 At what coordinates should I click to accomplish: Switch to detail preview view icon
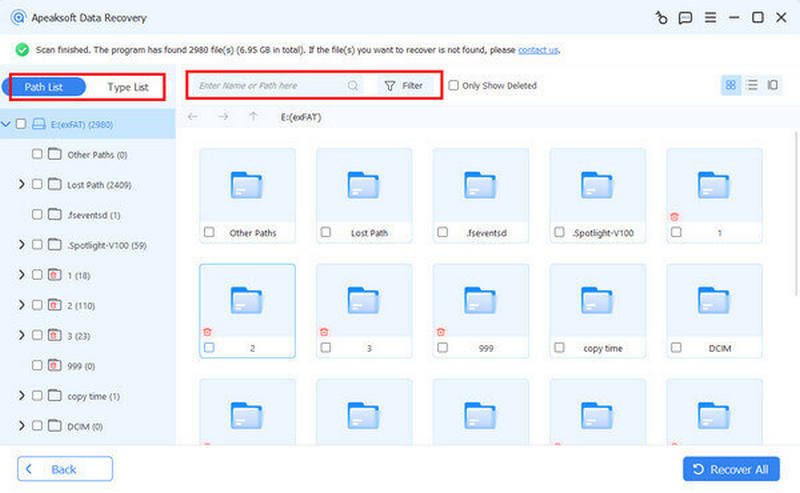tap(772, 86)
